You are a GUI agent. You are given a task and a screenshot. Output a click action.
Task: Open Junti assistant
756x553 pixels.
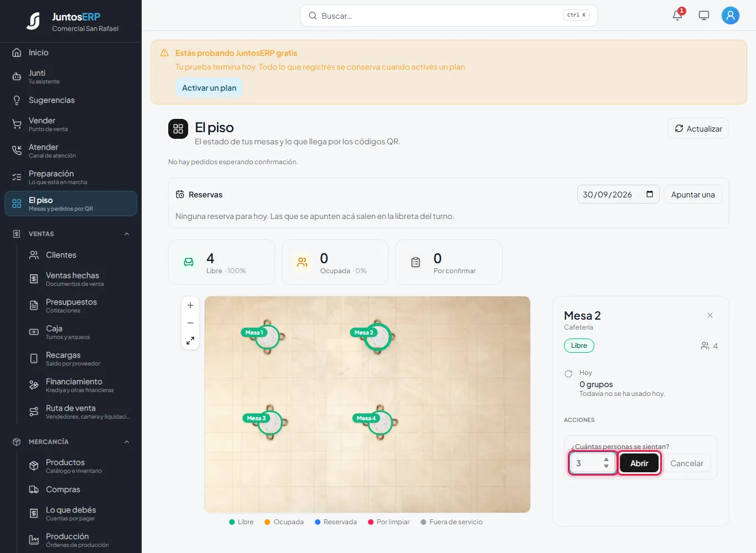click(x=71, y=76)
